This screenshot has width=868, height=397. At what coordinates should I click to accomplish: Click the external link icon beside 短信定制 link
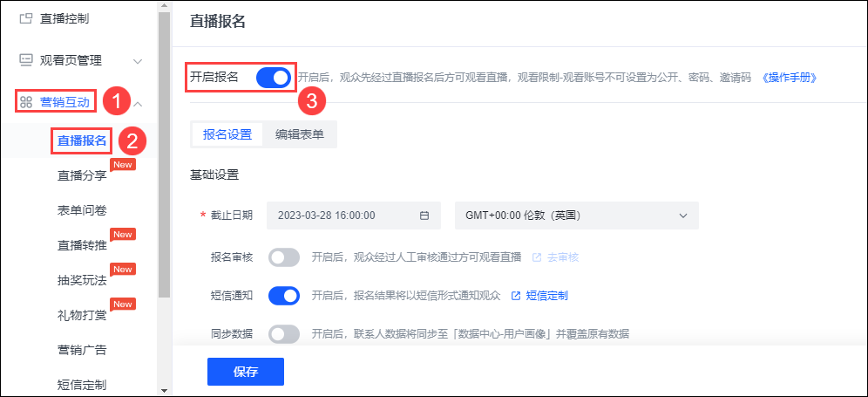(516, 296)
